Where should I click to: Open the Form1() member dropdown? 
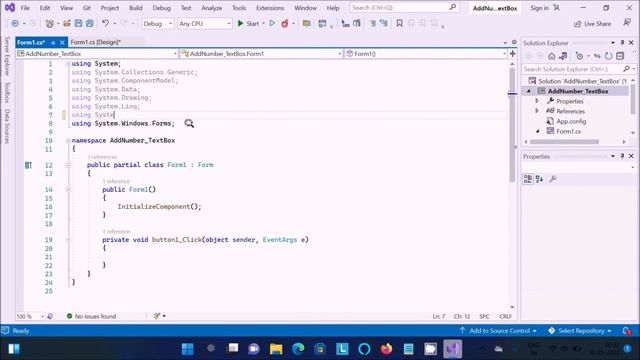426,53
